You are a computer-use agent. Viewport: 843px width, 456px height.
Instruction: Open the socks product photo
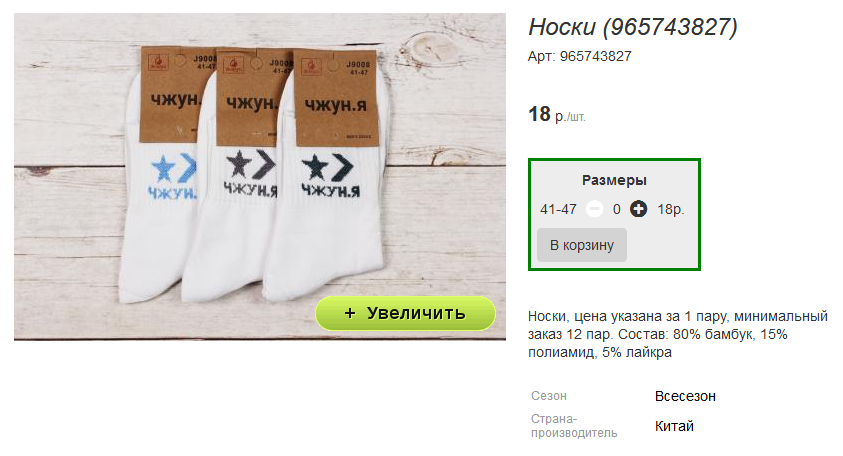click(x=260, y=177)
